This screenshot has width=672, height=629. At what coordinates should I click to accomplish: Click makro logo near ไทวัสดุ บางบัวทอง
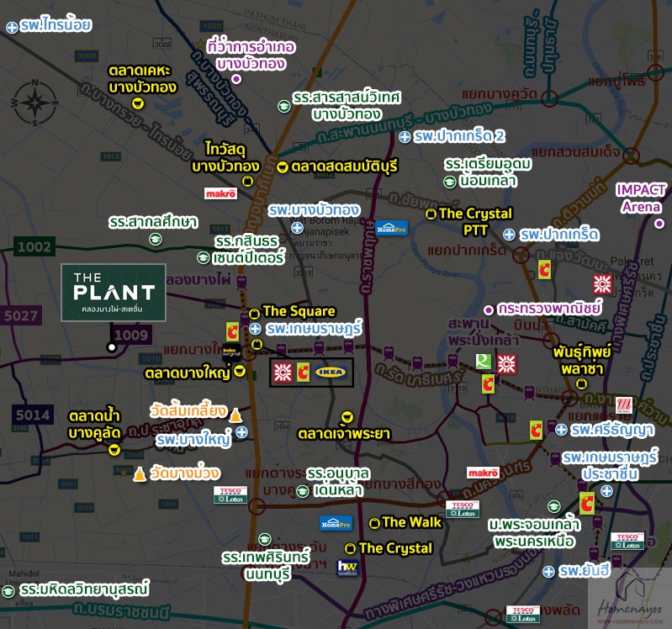pyautogui.click(x=220, y=193)
